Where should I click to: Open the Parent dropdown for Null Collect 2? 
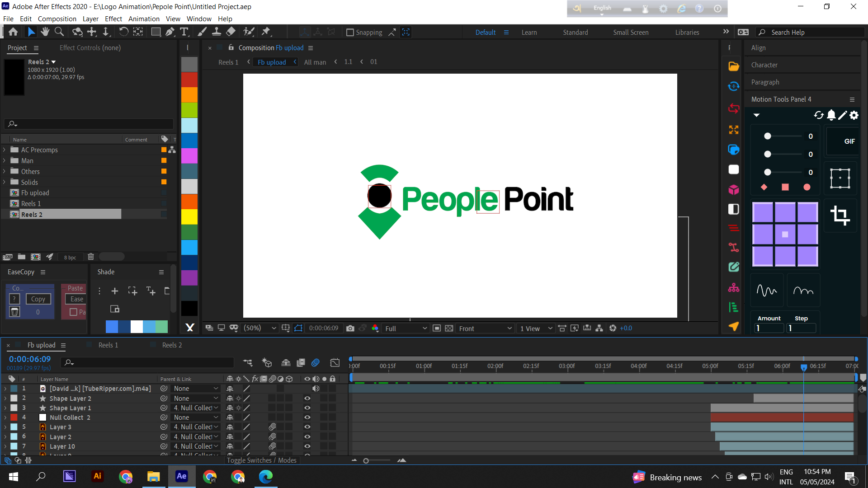coord(196,417)
